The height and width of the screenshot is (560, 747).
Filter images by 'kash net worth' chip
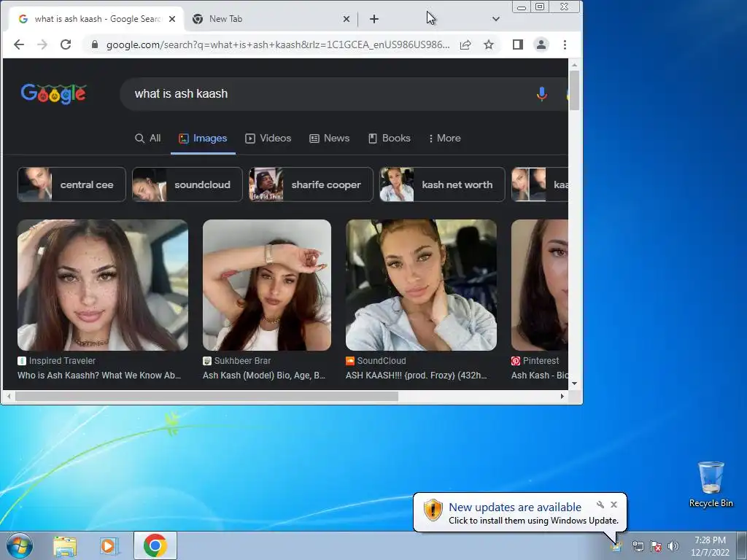click(x=442, y=184)
